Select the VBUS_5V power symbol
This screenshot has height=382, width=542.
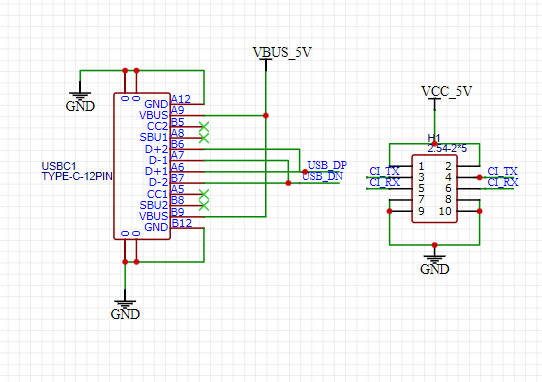[282, 58]
